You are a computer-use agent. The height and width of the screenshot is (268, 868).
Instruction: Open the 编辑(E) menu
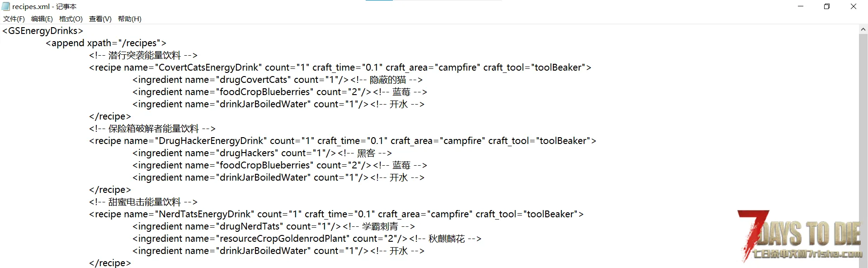pyautogui.click(x=42, y=19)
